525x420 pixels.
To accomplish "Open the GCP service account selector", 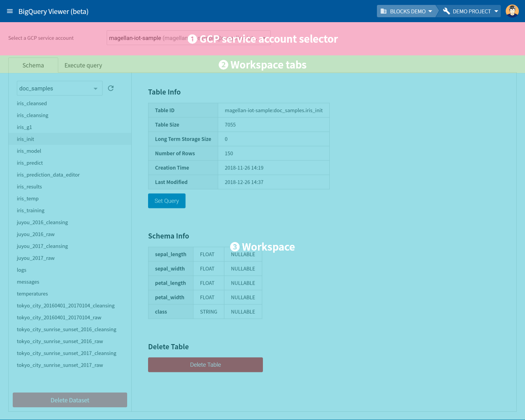I will click(188, 38).
